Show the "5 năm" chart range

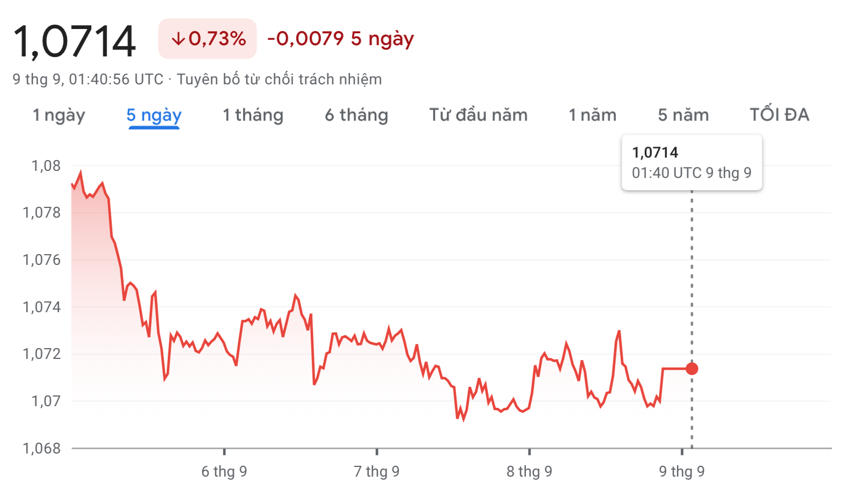(683, 115)
